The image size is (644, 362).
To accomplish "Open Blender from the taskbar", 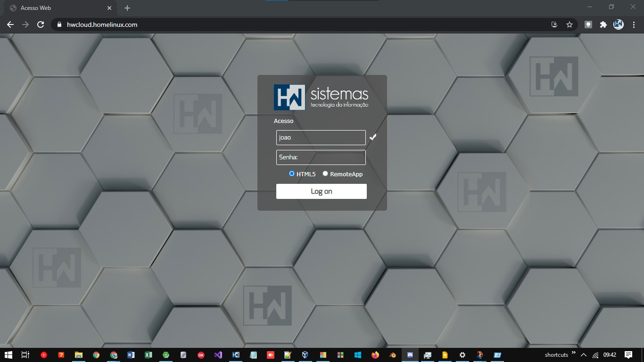I will [393, 355].
